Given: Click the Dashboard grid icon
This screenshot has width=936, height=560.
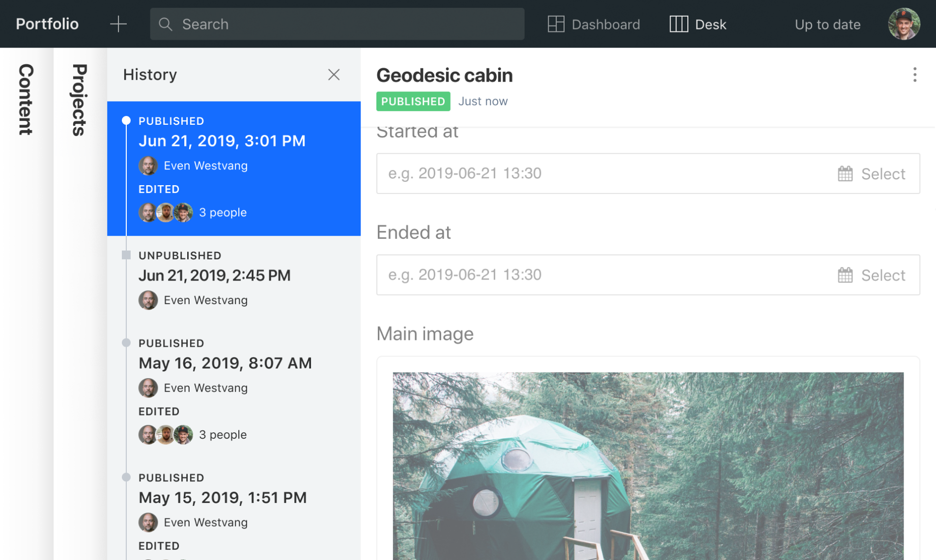Looking at the screenshot, I should (x=556, y=24).
